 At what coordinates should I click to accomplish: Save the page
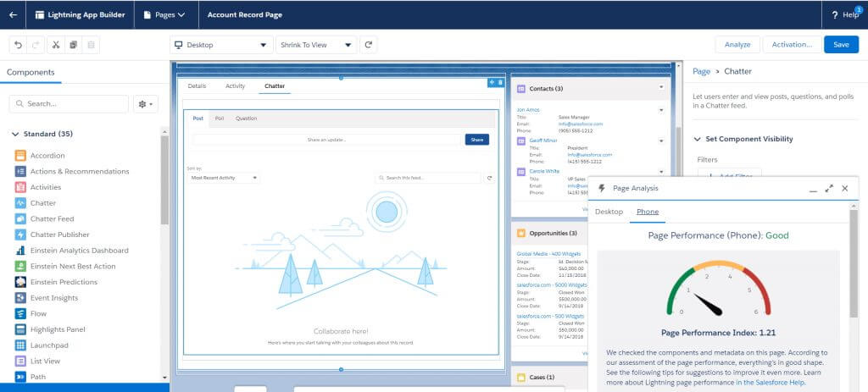click(x=841, y=45)
